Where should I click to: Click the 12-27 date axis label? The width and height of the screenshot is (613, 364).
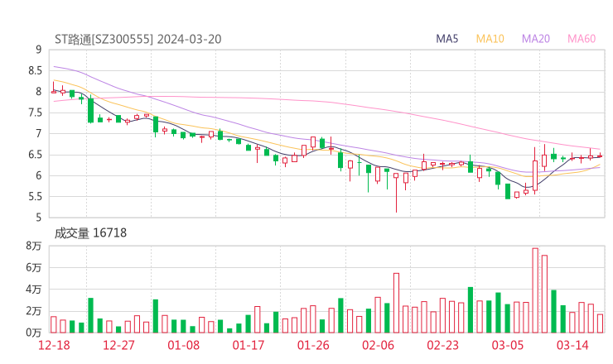[118, 345]
